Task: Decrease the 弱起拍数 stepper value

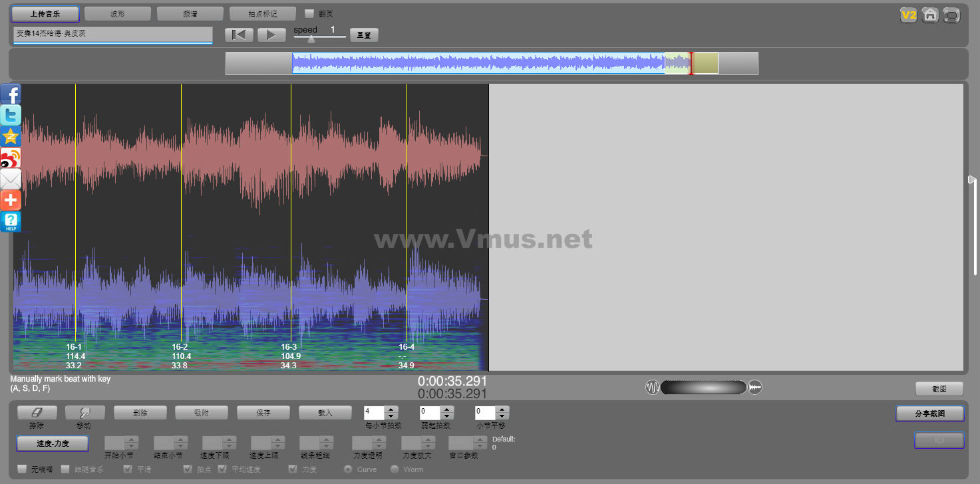Action: click(x=447, y=417)
